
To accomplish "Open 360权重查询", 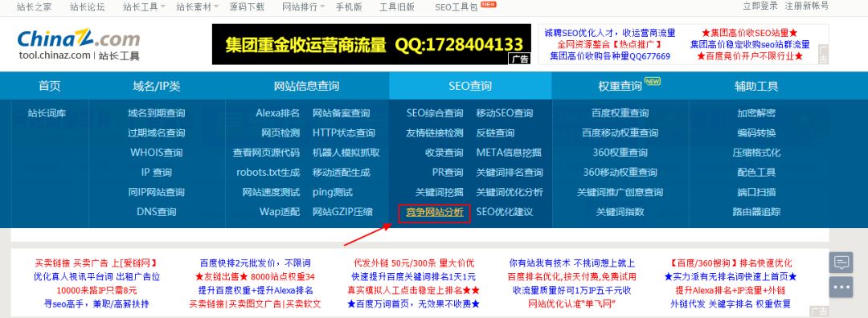I will 620,153.
